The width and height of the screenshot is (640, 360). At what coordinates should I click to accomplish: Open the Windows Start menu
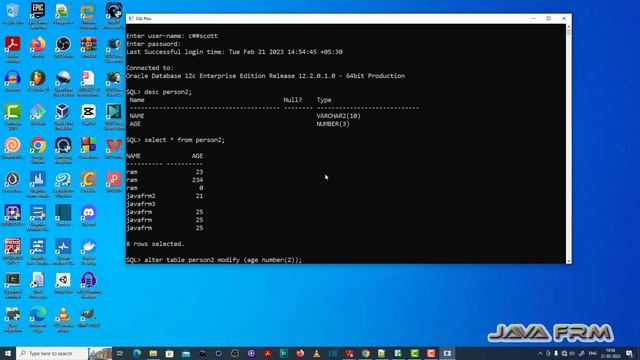coord(8,353)
